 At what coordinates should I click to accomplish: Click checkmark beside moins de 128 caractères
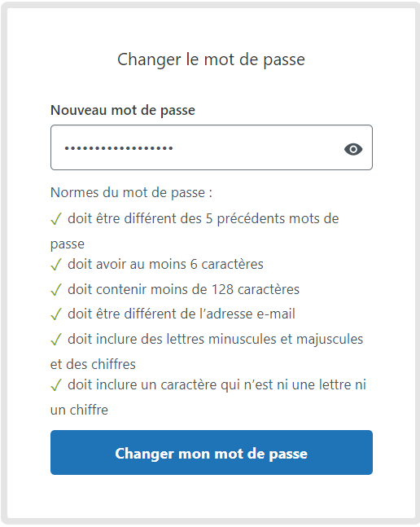(x=56, y=289)
